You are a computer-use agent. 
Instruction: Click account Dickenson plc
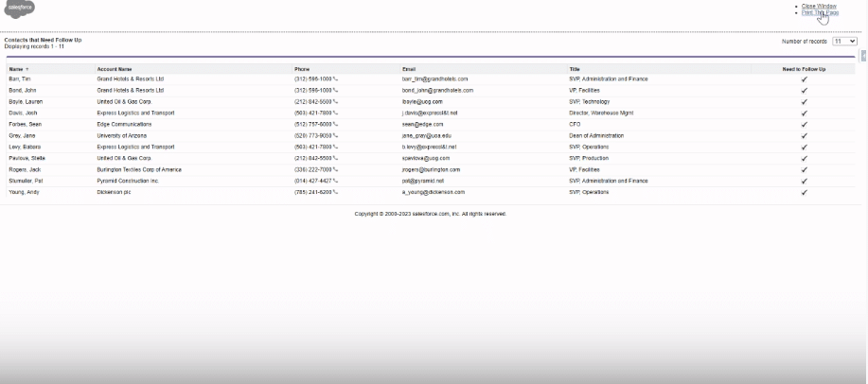pos(114,192)
